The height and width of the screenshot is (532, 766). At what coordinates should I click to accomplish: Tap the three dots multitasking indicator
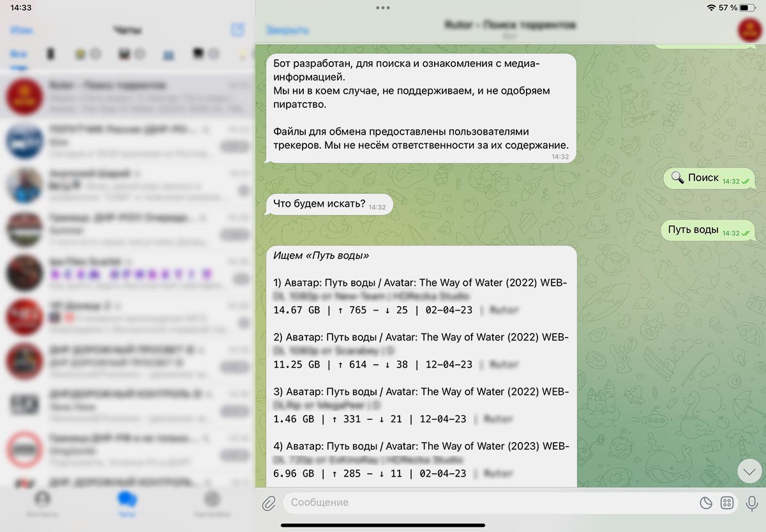383,8
